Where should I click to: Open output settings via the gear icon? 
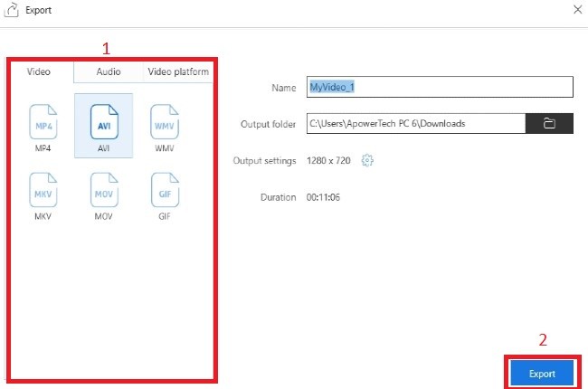(367, 161)
